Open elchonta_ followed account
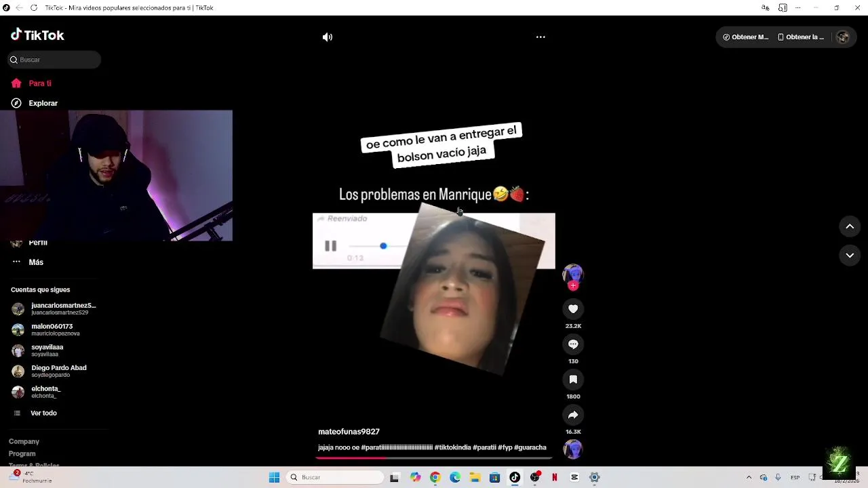The height and width of the screenshot is (488, 868). tap(37, 392)
